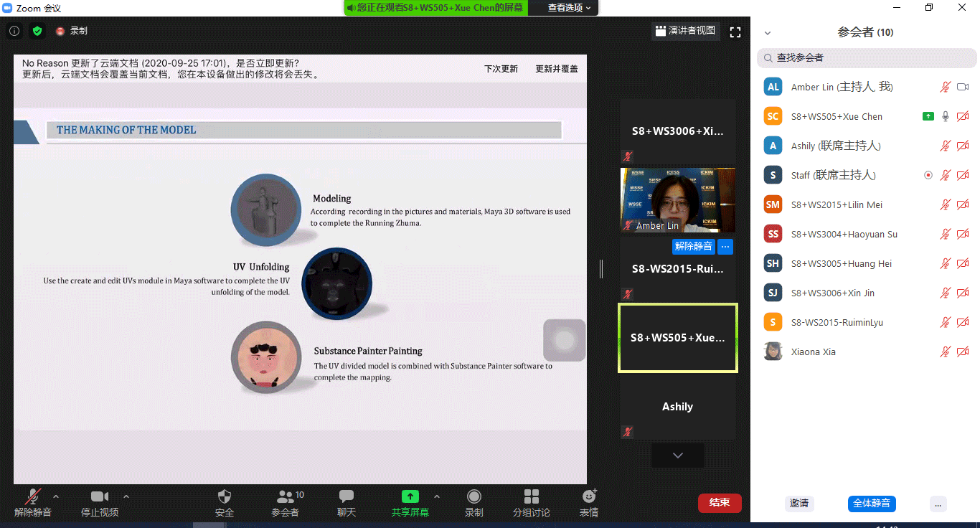
Task: Click Xin Jin video-off icon
Action: point(963,293)
